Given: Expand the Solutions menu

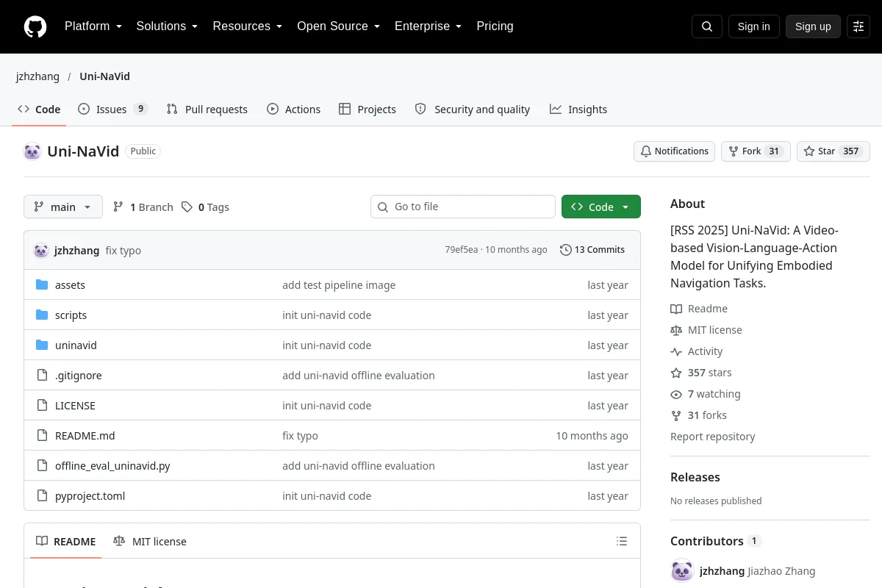Looking at the screenshot, I should pos(168,26).
